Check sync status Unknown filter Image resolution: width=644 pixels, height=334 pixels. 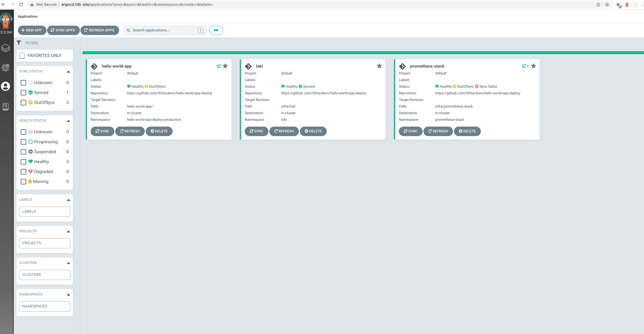[23, 83]
